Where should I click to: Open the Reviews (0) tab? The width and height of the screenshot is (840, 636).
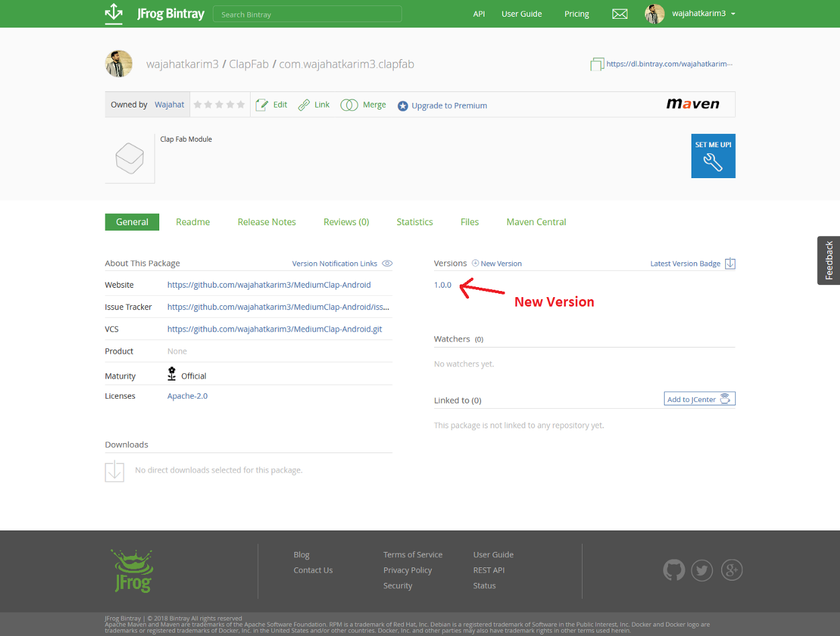346,222
